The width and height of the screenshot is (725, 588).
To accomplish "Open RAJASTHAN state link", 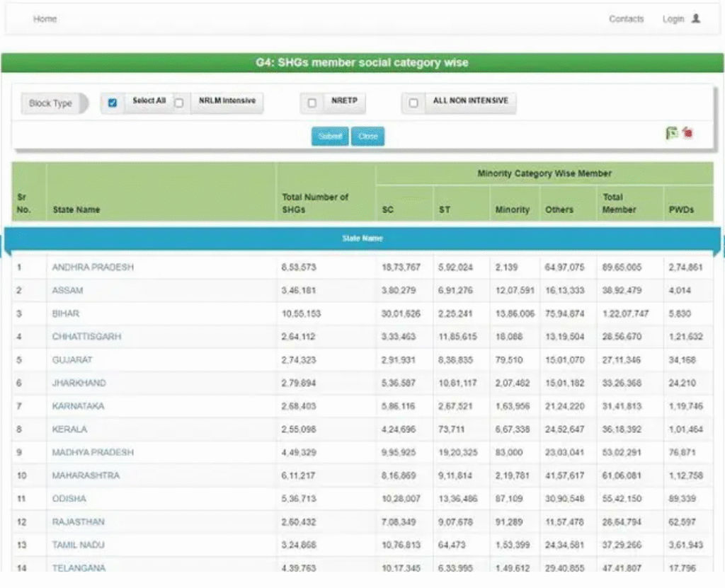I will (78, 521).
